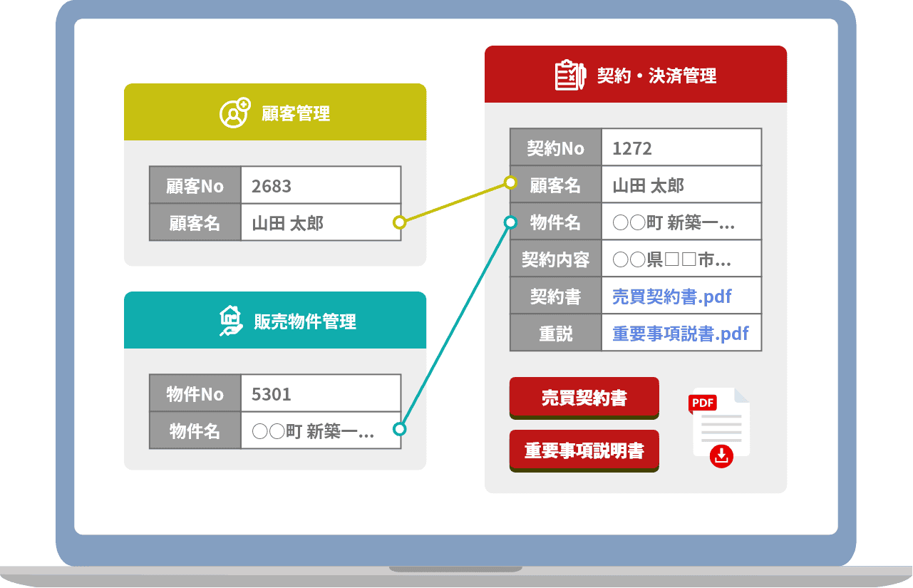Screen dimensions: 913x588
Task: Click the 顧客No field showing 2683
Action: (x=320, y=186)
